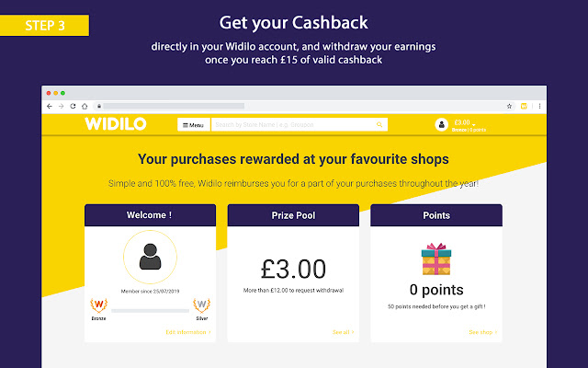Click the browser forward arrow

pos(61,106)
